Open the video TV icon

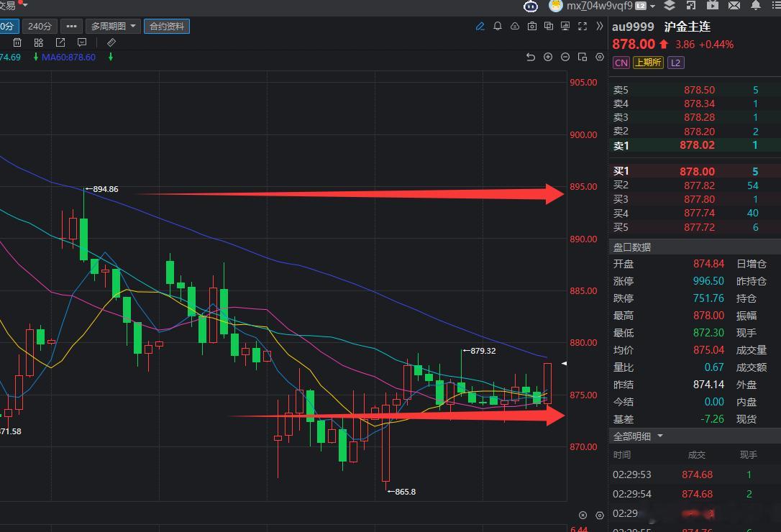tap(713, 6)
